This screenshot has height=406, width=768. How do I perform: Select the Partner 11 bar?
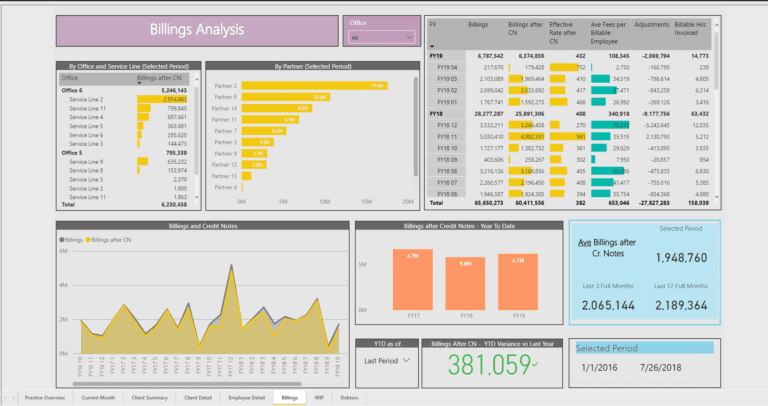pos(270,119)
